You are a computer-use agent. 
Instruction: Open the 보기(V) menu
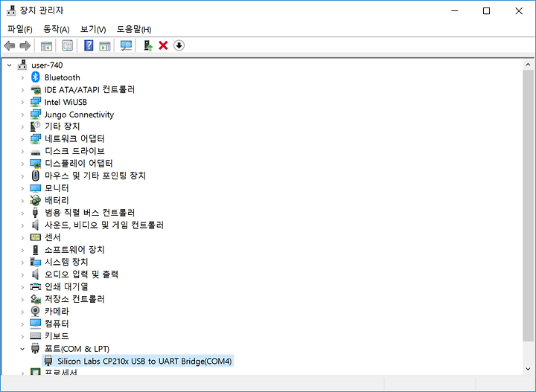[x=93, y=29]
